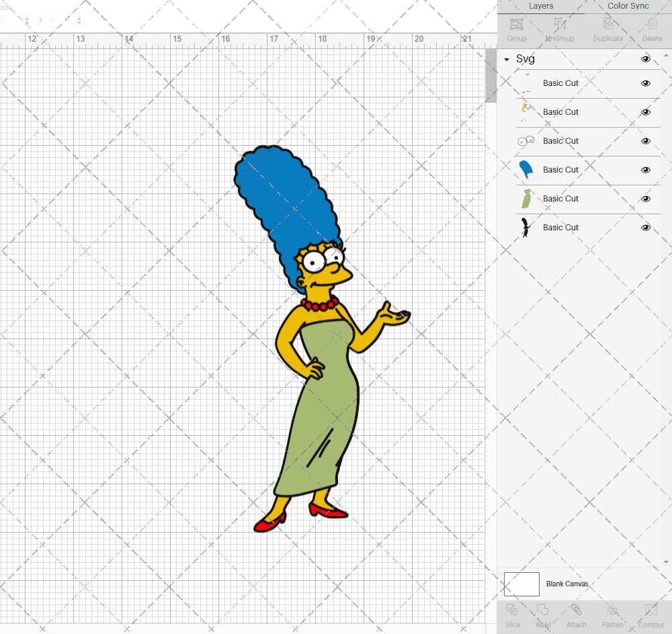This screenshot has height=634, width=672.
Task: Click Marge's red necklace on the canvas
Action: 320,305
